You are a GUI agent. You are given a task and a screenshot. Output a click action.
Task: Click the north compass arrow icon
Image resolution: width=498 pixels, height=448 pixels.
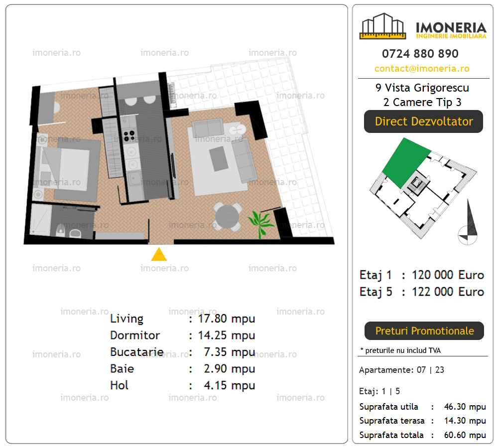(x=468, y=223)
